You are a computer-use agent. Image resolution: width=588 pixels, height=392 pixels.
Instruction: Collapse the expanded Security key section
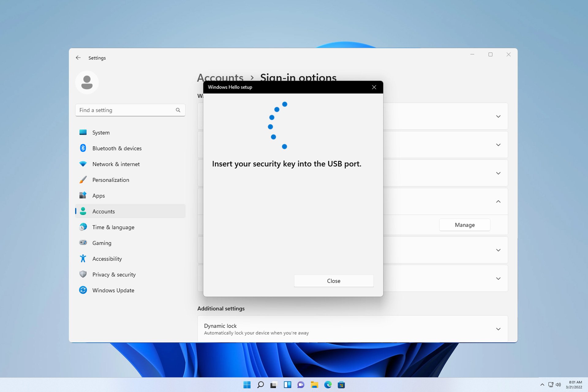[x=498, y=202]
